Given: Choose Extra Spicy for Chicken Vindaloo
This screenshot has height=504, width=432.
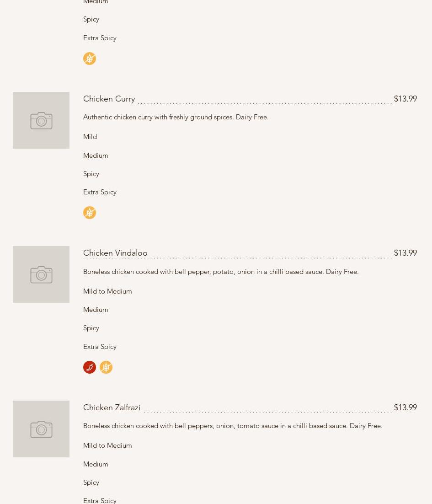Looking at the screenshot, I should pyautogui.click(x=100, y=347).
